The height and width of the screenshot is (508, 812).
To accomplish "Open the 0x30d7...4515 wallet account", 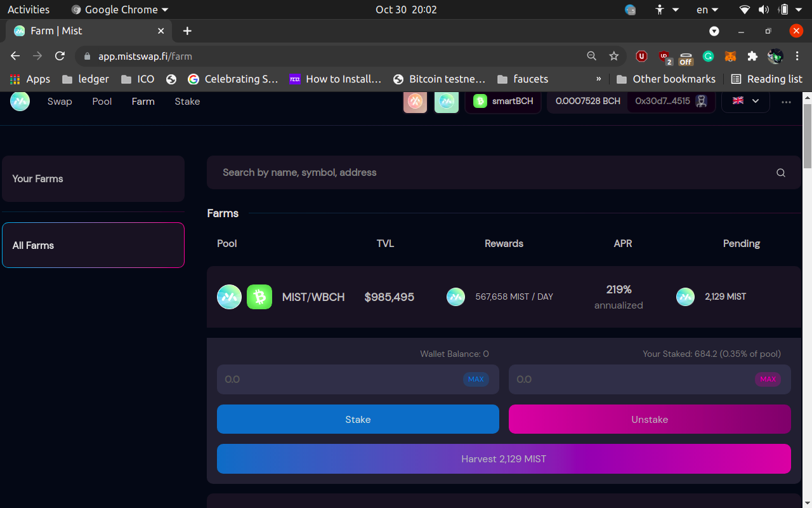I will 671,101.
